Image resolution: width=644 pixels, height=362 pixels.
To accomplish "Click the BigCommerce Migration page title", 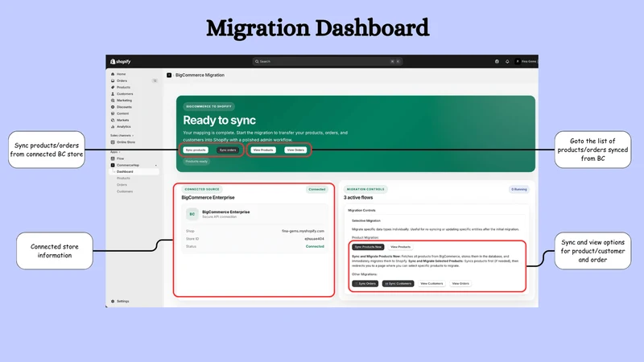I will pyautogui.click(x=200, y=75).
